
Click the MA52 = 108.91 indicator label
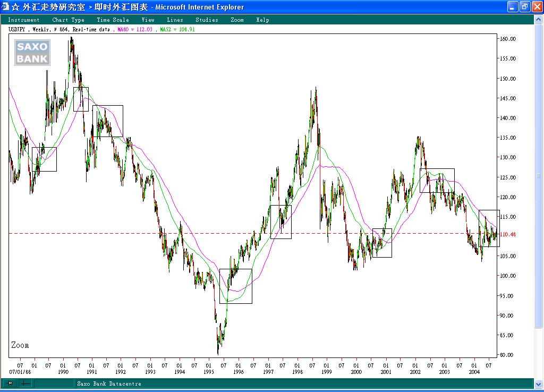177,30
